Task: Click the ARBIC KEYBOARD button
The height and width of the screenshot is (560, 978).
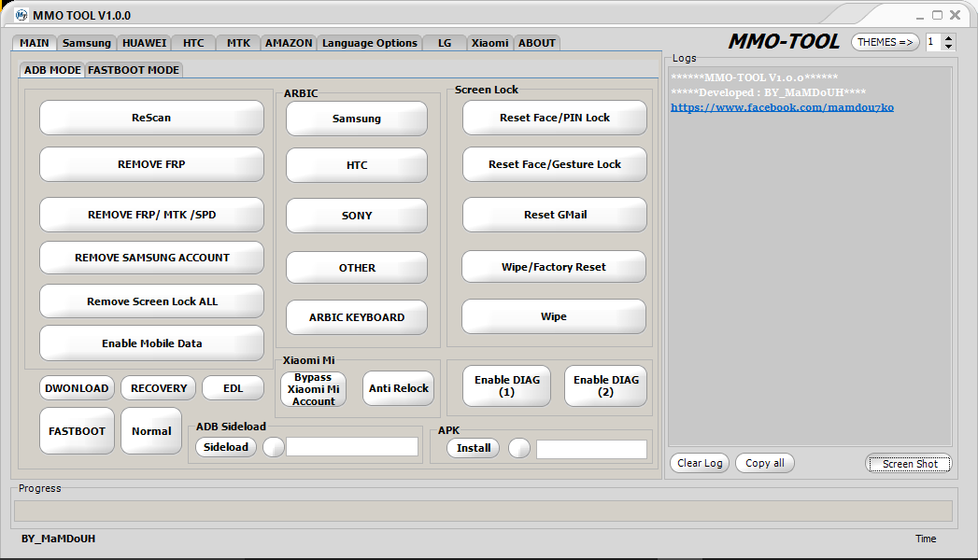Action: [x=357, y=317]
